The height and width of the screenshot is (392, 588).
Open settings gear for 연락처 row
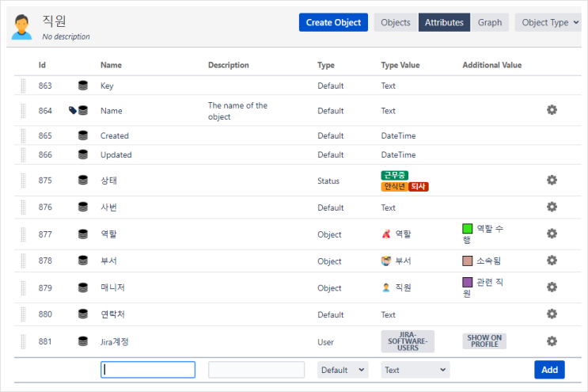(x=552, y=314)
